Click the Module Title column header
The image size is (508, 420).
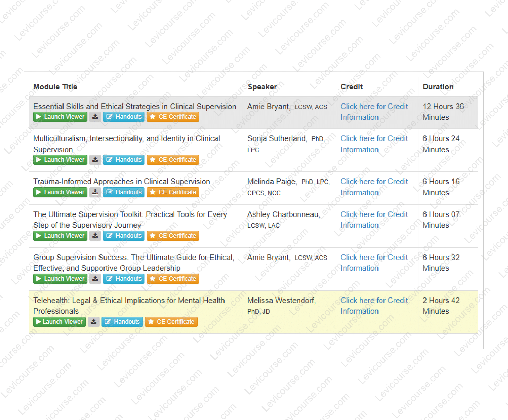point(55,87)
